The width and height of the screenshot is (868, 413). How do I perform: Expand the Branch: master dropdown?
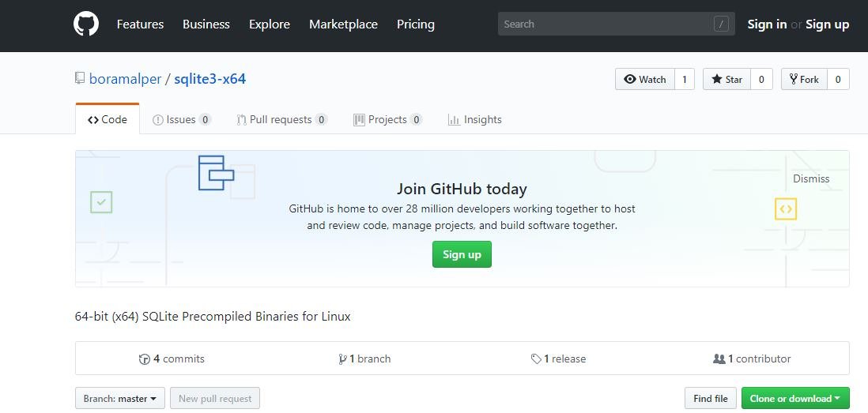click(x=120, y=398)
